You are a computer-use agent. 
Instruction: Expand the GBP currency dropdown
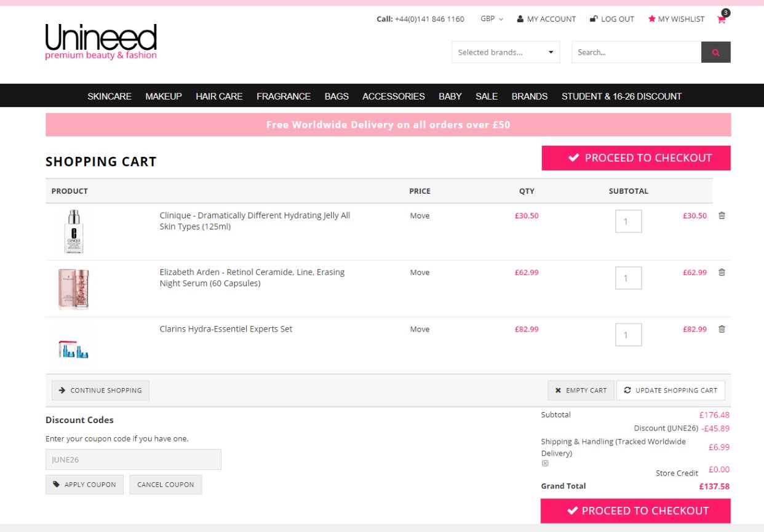click(492, 19)
